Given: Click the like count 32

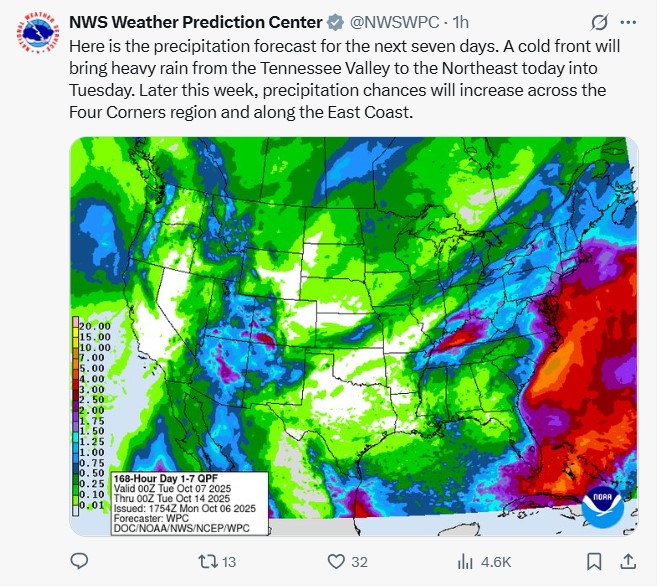Looking at the screenshot, I should (x=360, y=562).
